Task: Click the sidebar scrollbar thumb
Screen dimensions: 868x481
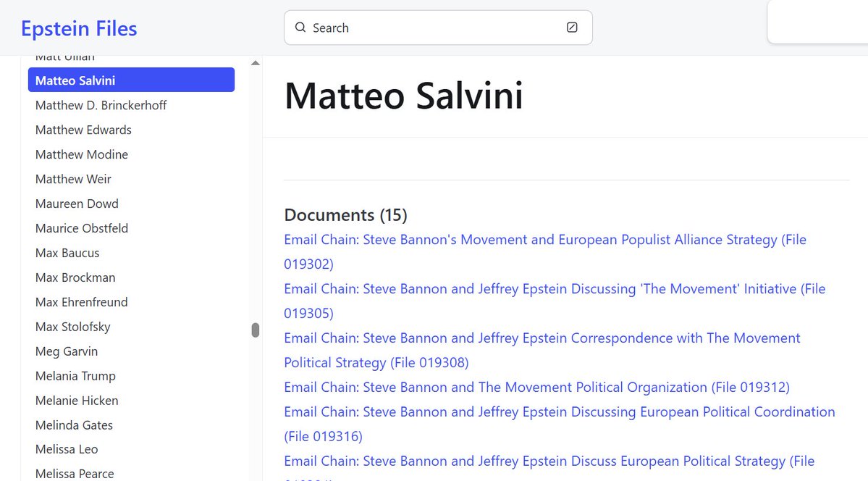Action: tap(256, 330)
